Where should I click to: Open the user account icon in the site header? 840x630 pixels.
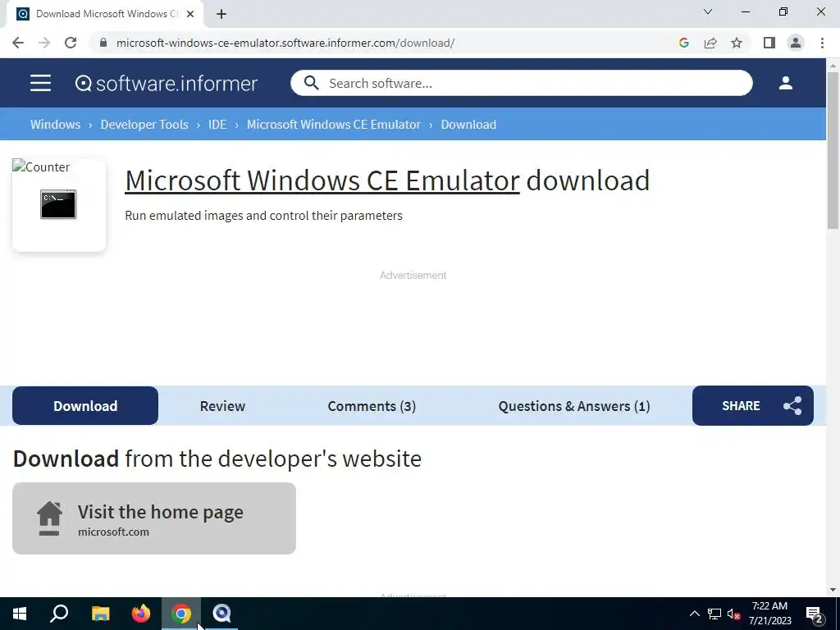pos(785,83)
